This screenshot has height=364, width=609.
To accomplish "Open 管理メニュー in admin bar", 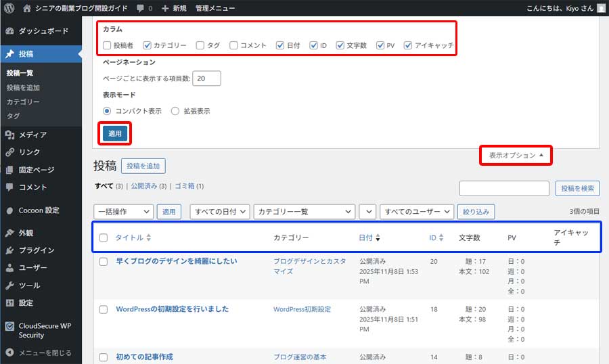I will click(215, 8).
